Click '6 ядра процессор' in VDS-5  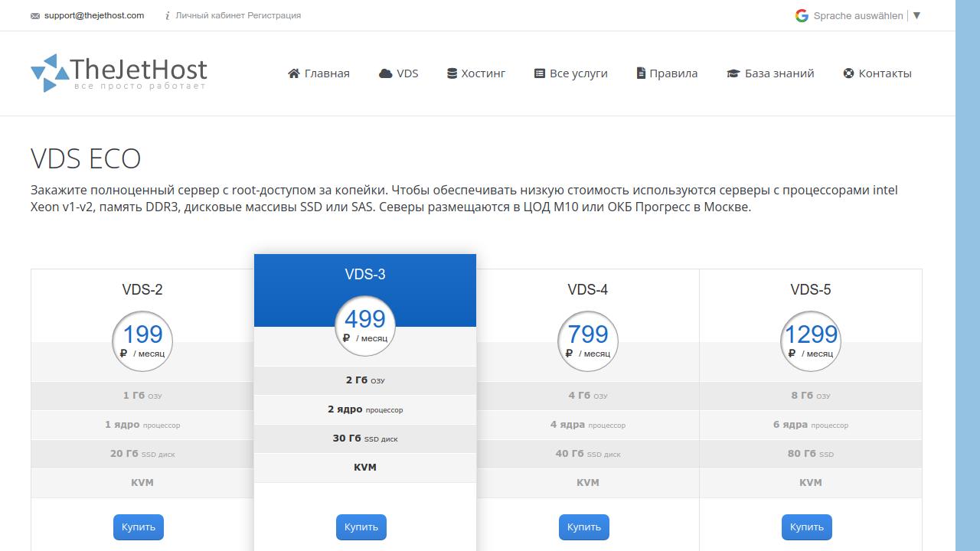pyautogui.click(x=811, y=425)
